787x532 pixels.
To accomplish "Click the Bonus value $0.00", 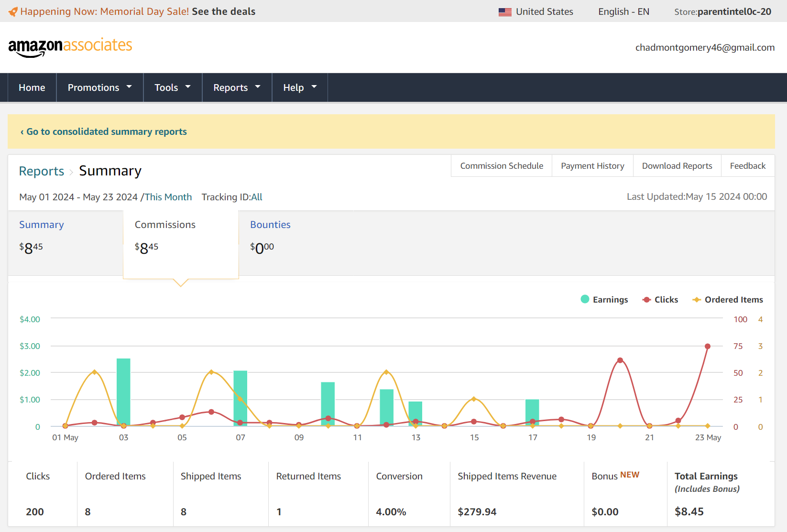I will 605,512.
